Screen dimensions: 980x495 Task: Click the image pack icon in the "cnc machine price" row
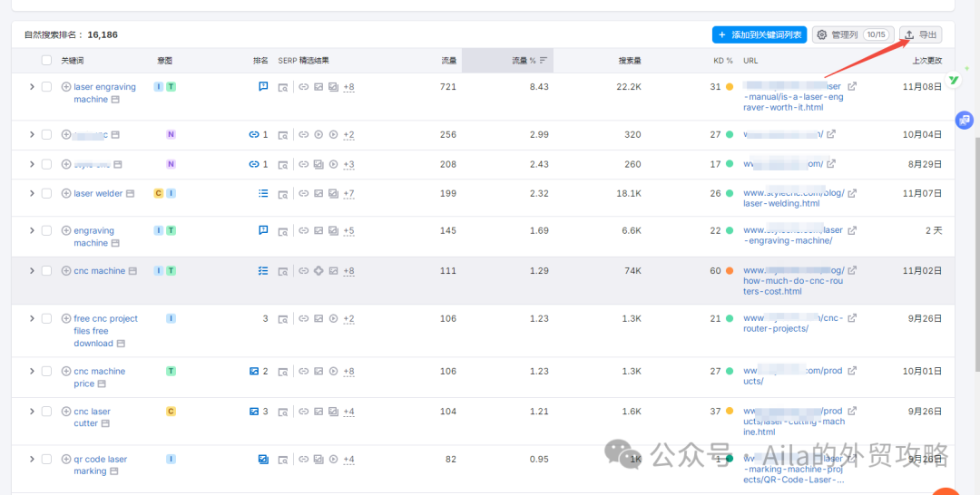[254, 371]
